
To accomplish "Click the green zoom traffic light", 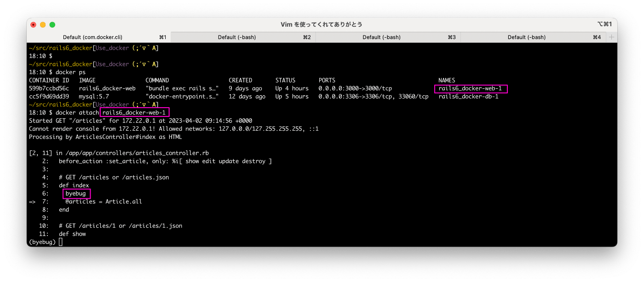I will coord(52,23).
